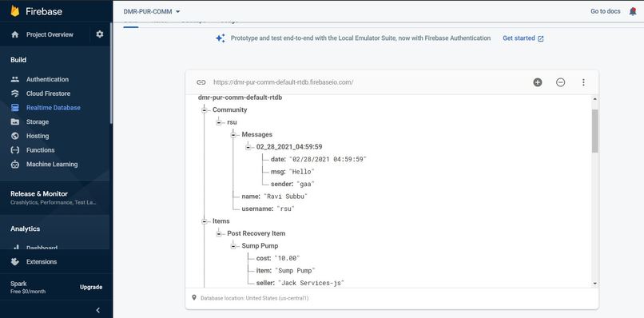Collapse the sidebar with chevron arrow
This screenshot has width=644, height=318.
97,310
